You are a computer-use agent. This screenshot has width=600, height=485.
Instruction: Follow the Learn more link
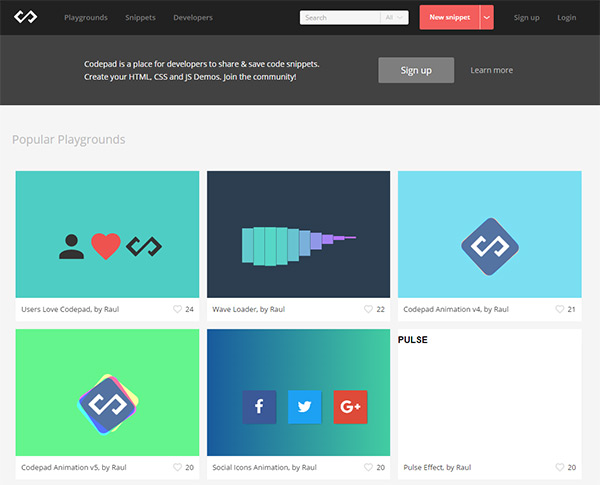click(x=492, y=70)
